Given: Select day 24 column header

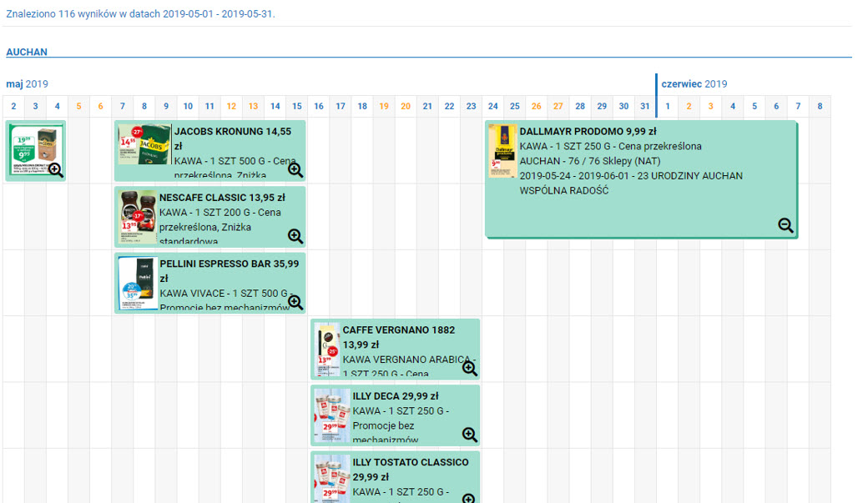Looking at the screenshot, I should coord(492,106).
